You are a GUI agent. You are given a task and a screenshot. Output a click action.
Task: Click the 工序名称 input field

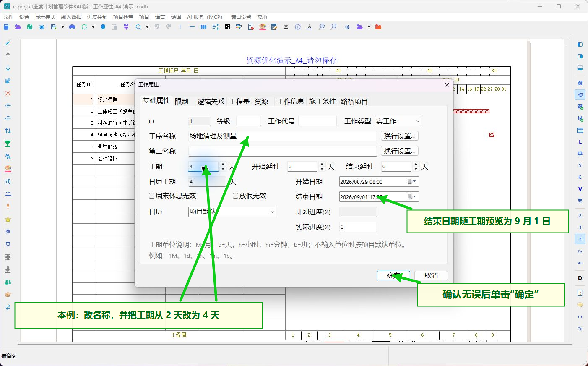[283, 136]
